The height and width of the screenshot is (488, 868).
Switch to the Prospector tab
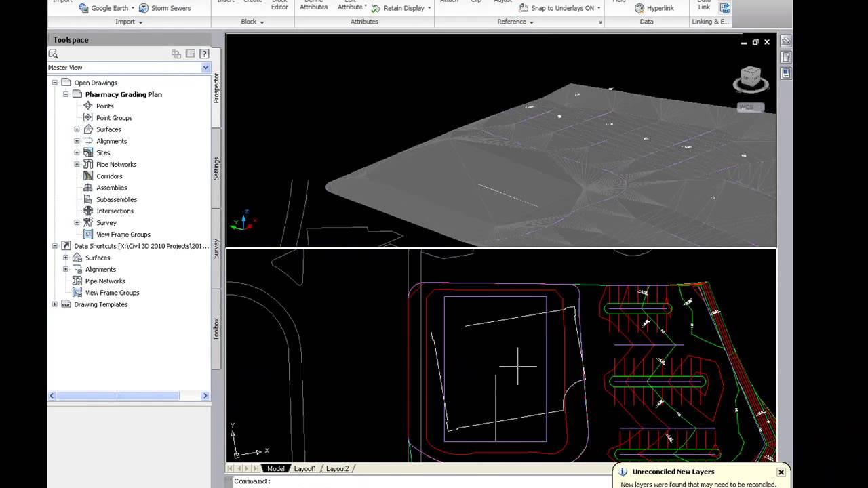pyautogui.click(x=216, y=87)
